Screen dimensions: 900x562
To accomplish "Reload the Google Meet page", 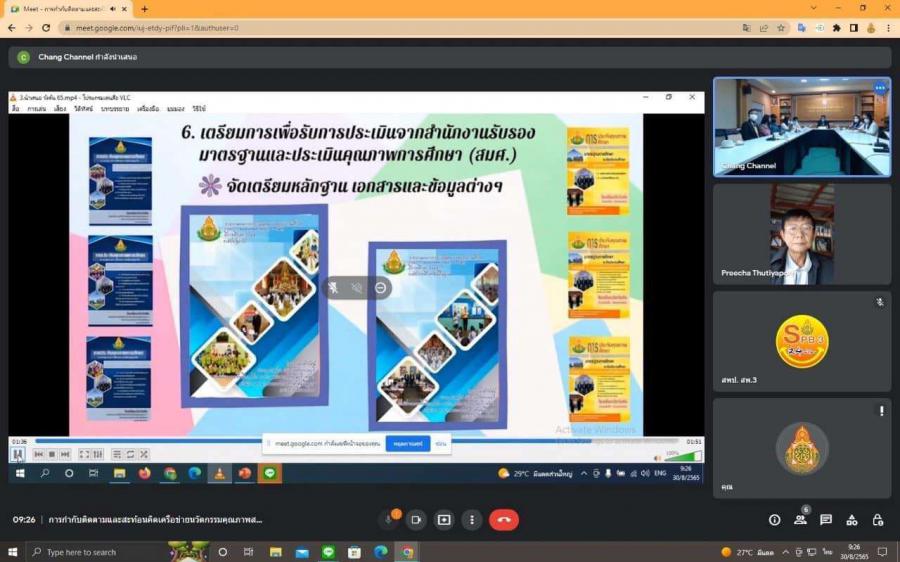I will click(45, 28).
